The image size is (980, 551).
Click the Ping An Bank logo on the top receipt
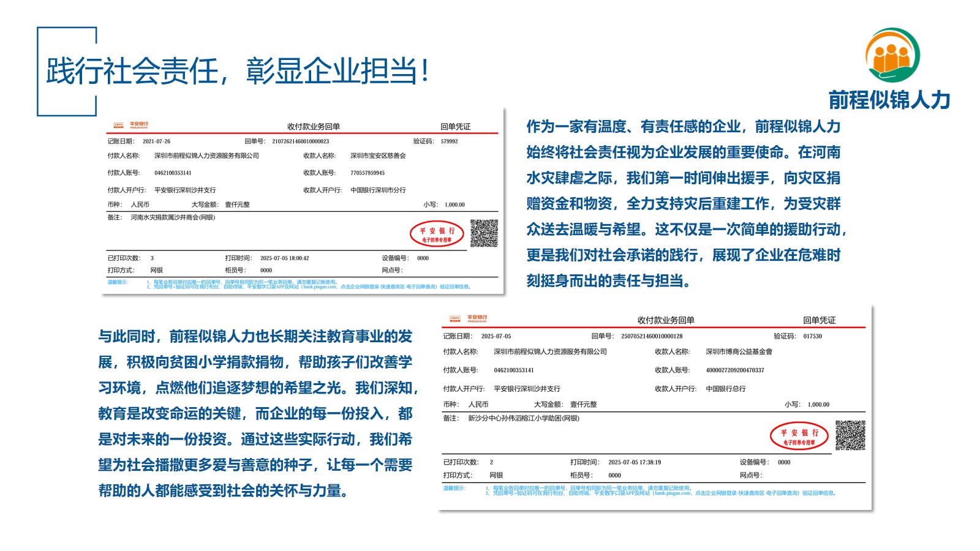click(x=132, y=125)
